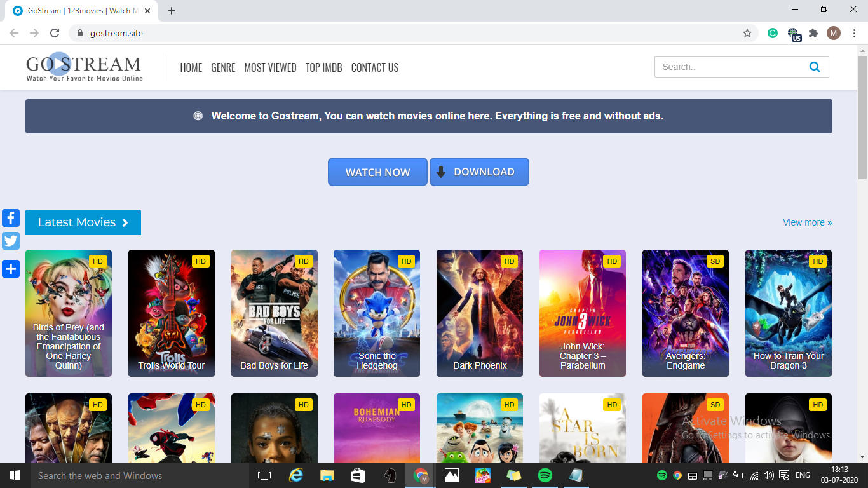This screenshot has width=868, height=488.
Task: Open the Chrome three-dot menu
Action: (x=854, y=33)
